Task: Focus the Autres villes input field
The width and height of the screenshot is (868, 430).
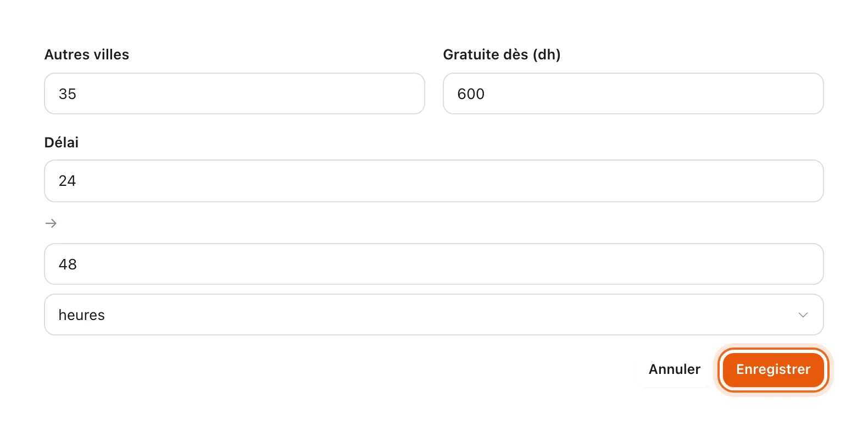Action: [235, 93]
